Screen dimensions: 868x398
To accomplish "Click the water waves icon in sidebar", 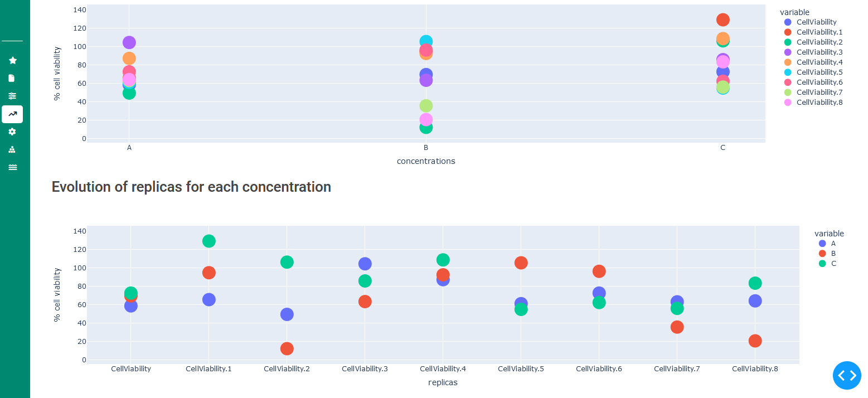I will pyautogui.click(x=12, y=167).
